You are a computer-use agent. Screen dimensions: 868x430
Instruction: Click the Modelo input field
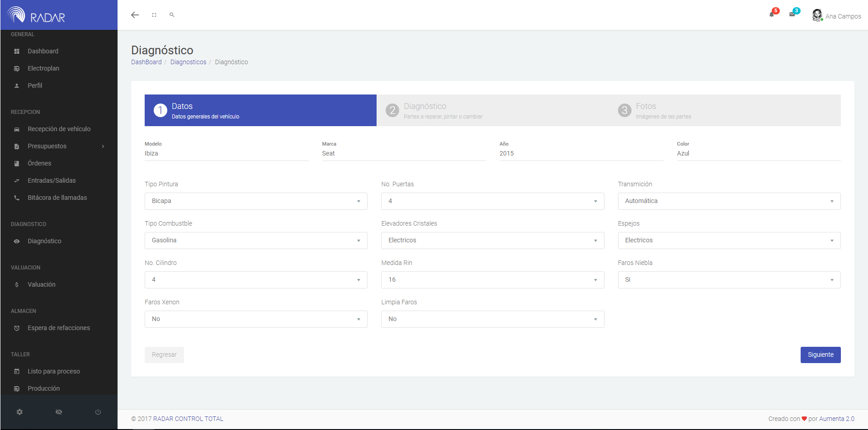226,154
